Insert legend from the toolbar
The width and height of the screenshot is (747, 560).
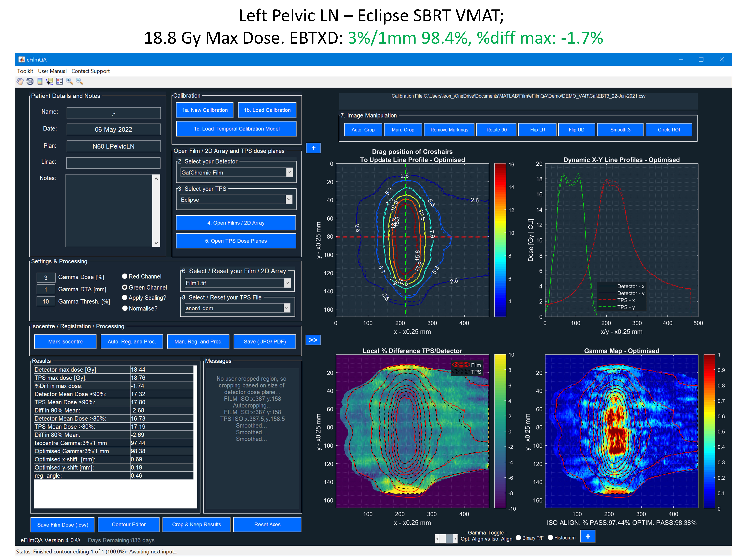click(59, 81)
